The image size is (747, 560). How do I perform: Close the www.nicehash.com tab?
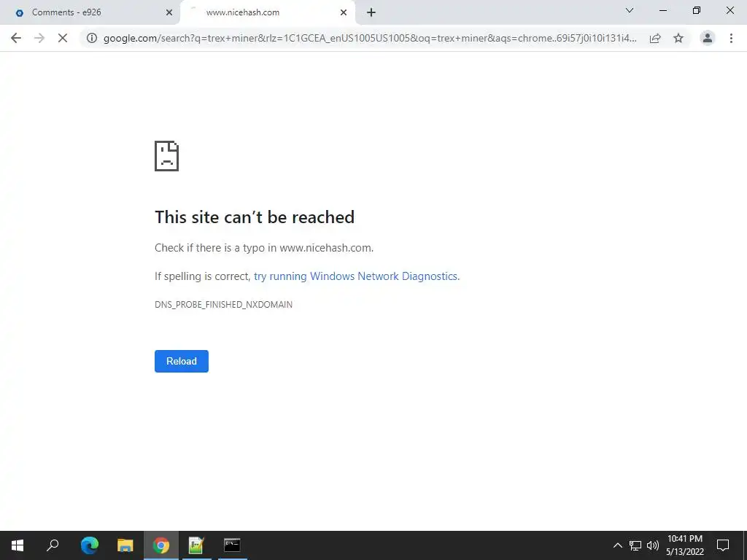pos(344,12)
